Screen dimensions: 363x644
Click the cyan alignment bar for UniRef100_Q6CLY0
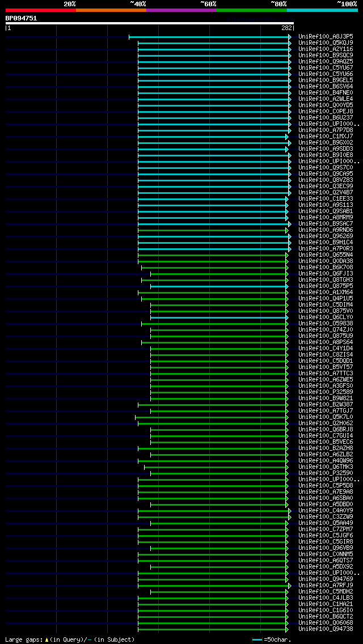218,317
